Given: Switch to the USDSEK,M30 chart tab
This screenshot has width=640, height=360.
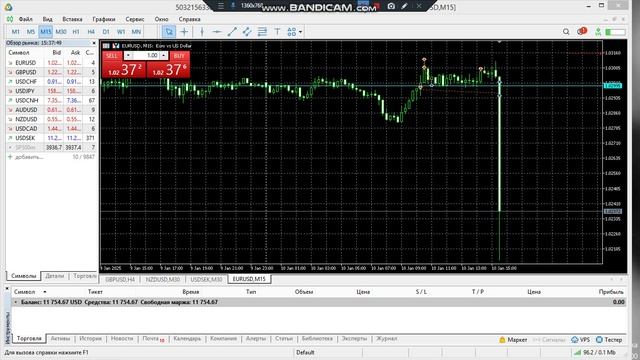Looking at the screenshot, I should pyautogui.click(x=206, y=280).
